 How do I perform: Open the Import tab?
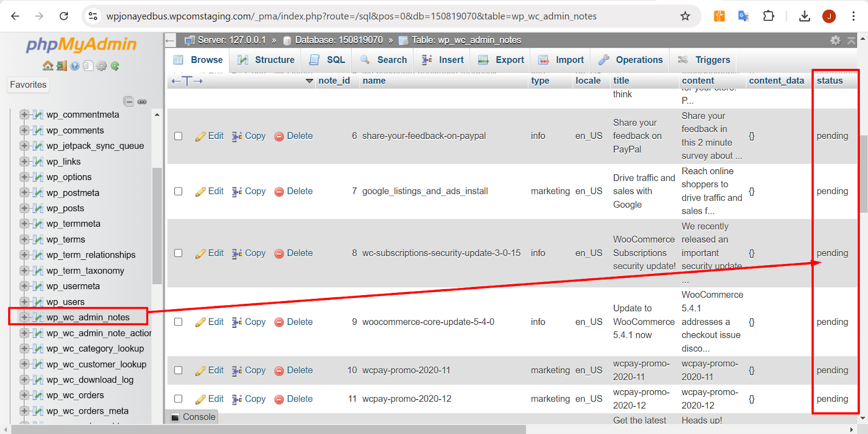pos(561,60)
